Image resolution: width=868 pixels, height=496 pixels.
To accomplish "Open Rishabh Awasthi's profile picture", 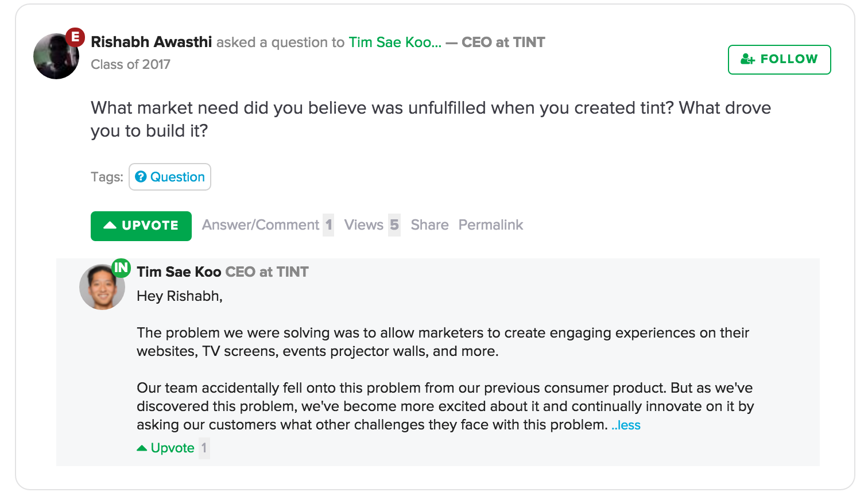I will 56,57.
